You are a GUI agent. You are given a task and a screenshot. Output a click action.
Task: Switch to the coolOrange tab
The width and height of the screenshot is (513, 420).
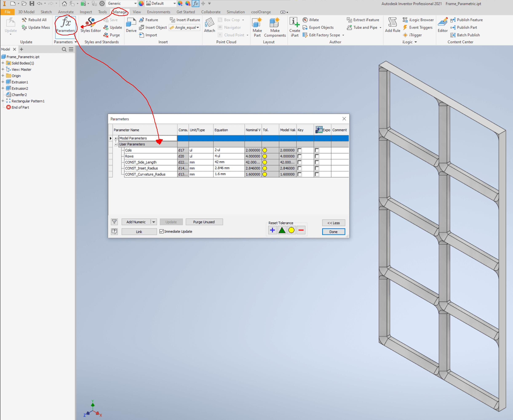261,12
